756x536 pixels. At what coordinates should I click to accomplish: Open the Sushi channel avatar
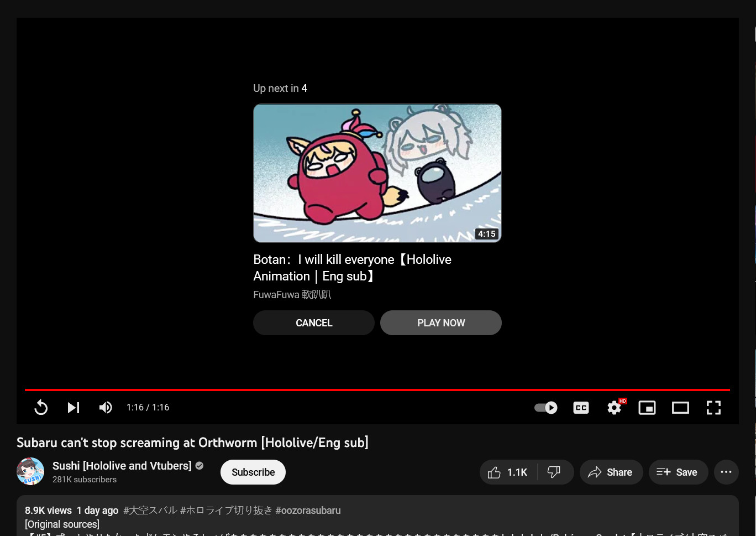[x=30, y=471]
